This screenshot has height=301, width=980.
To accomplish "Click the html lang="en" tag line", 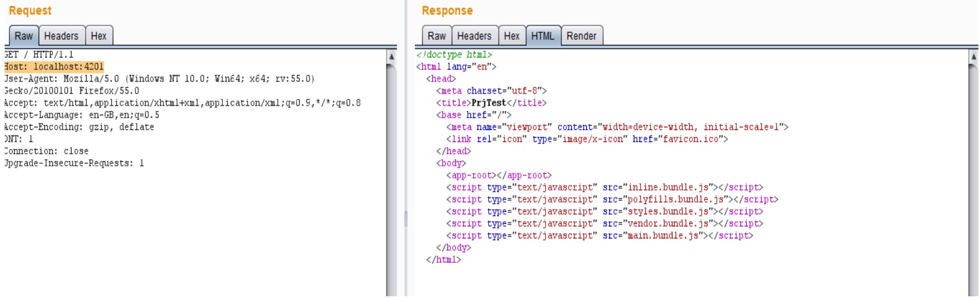I will (x=456, y=67).
